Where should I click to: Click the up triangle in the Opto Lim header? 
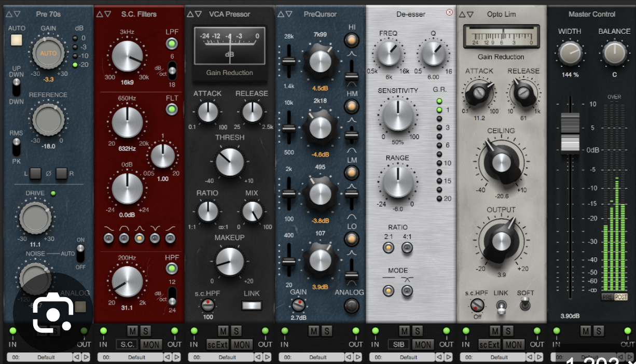pos(462,14)
